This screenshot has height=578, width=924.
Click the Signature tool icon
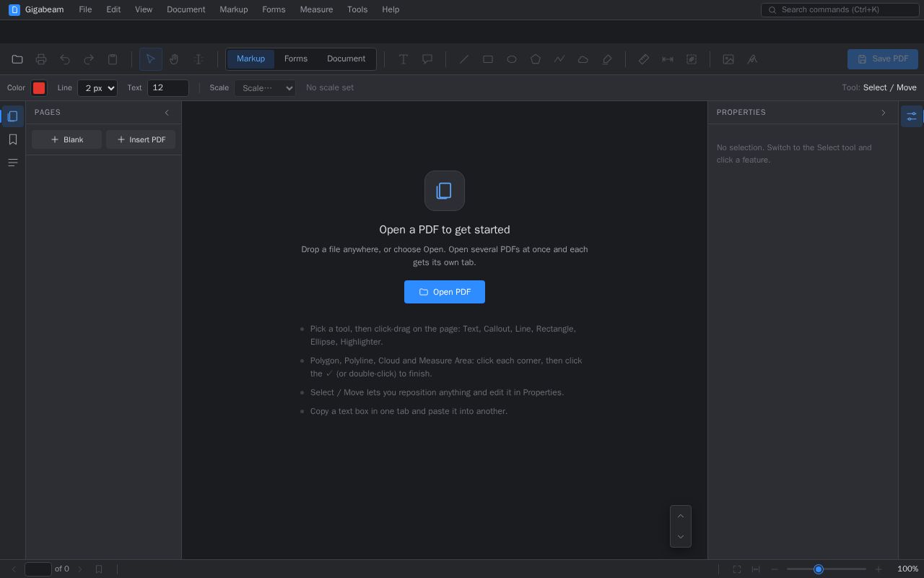coord(752,59)
